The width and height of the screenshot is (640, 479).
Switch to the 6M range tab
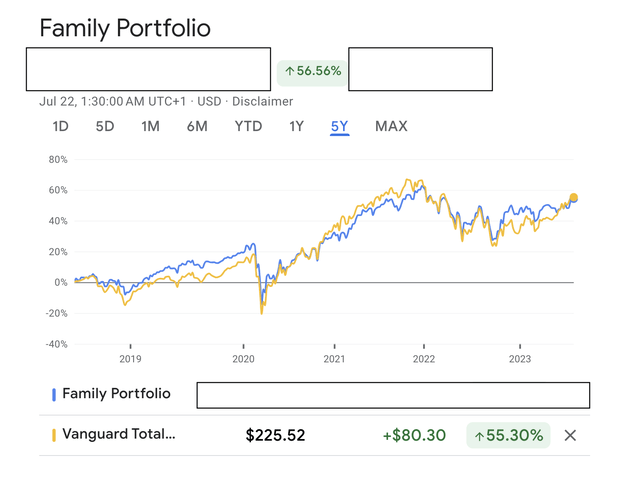click(196, 126)
